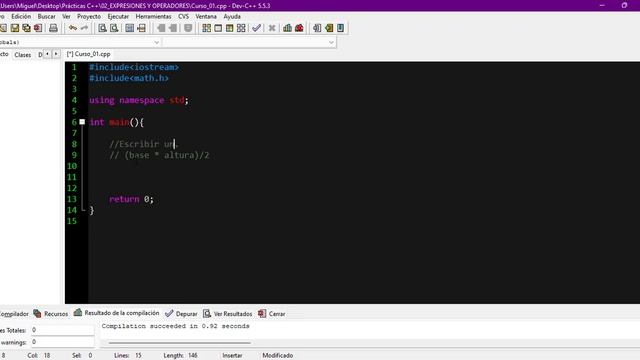Viewport: 640px width, 360px height.
Task: Select the Curso_01.cpp editor tab
Action: [x=89, y=54]
